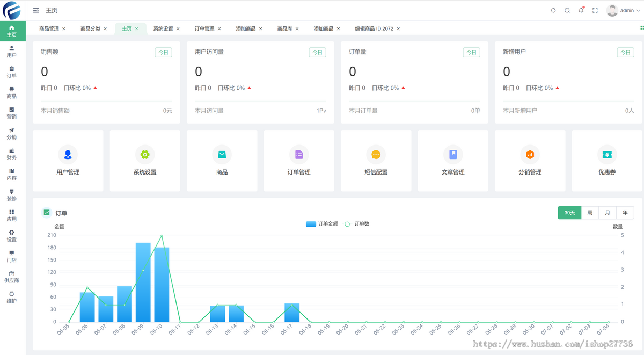Viewport: 644px width, 355px height.
Task: Toggle 订单数 legend series
Action: tap(356, 224)
